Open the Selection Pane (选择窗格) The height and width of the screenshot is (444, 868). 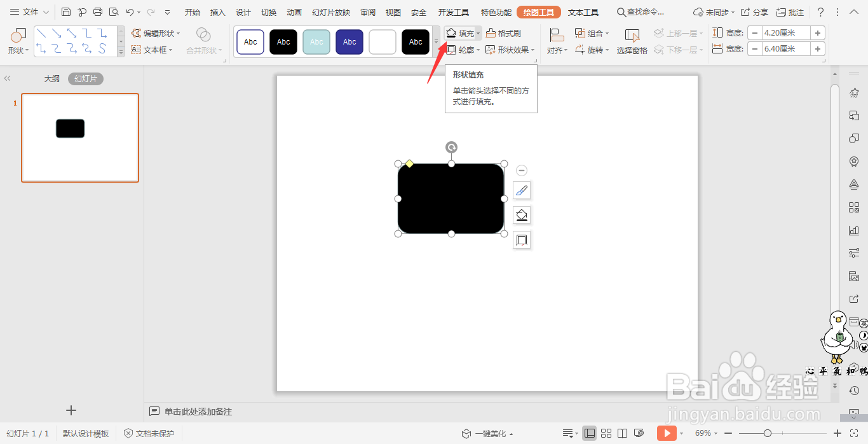point(632,41)
